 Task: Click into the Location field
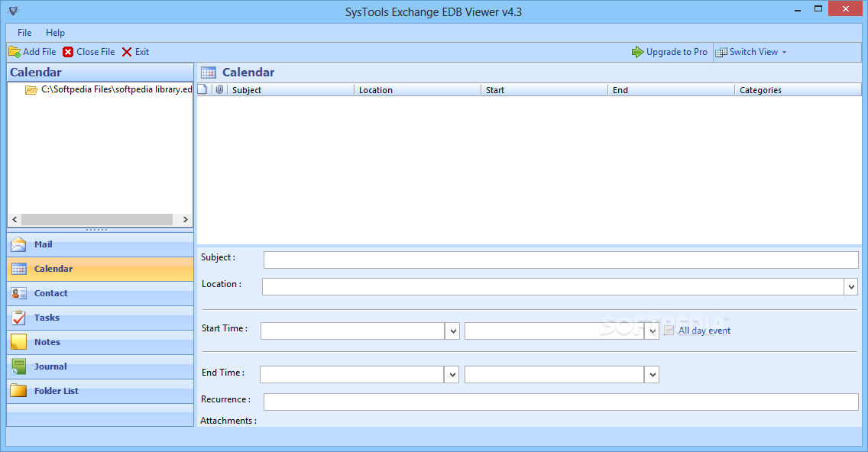click(x=553, y=286)
